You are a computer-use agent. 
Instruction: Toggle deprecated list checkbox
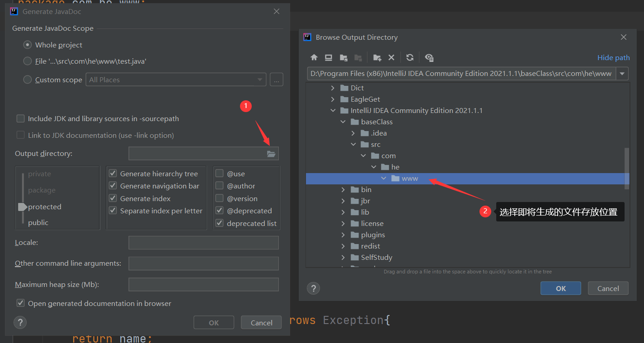pos(219,223)
